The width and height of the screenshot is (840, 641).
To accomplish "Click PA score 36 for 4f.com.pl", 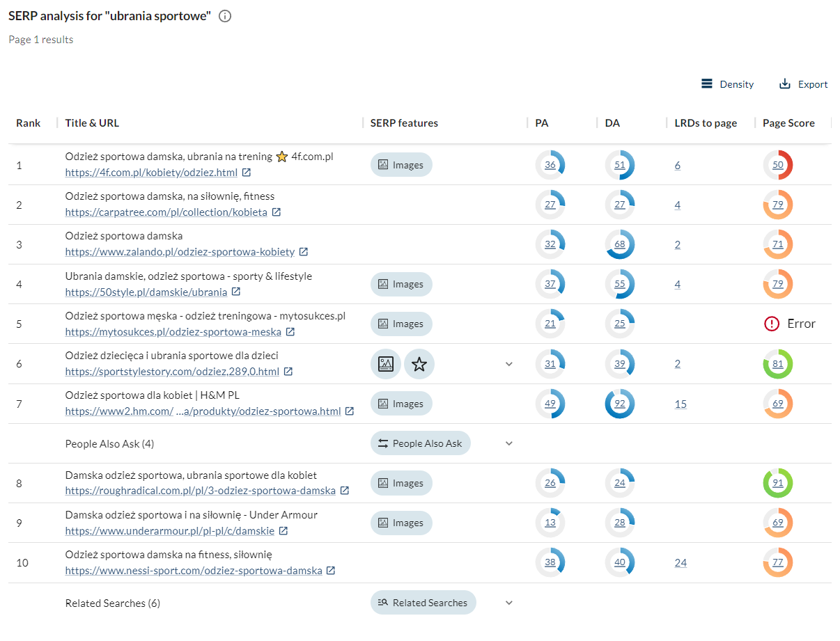I will pyautogui.click(x=550, y=165).
